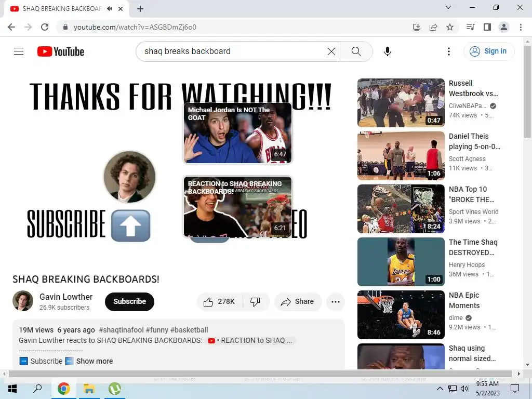Mute the tab via speaker icon
Viewport: 532px width, 399px height.
109,9
